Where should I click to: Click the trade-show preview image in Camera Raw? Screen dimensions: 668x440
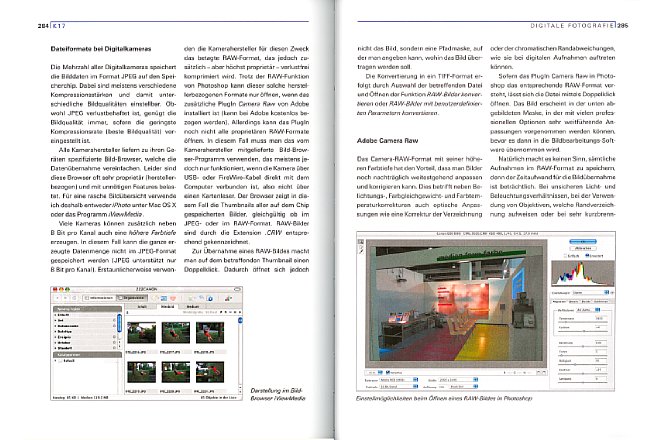pyautogui.click(x=456, y=303)
